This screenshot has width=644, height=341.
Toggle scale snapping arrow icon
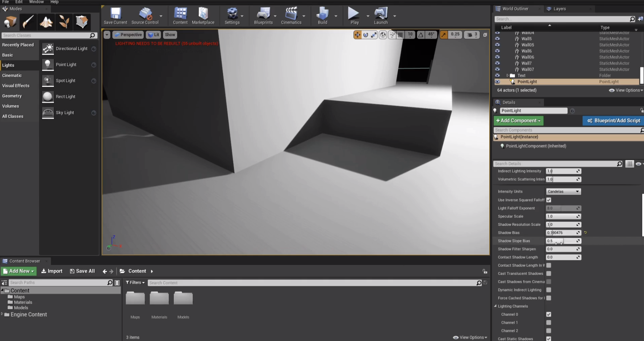point(444,35)
